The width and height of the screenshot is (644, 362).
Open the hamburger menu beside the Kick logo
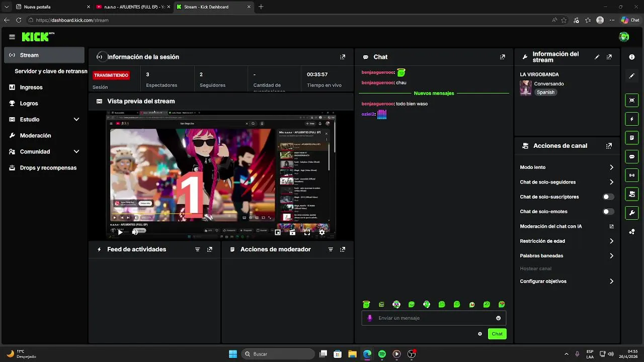[12, 37]
